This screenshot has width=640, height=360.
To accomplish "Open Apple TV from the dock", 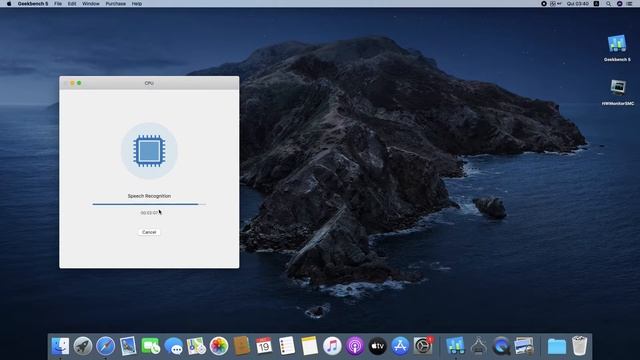I will 378,346.
